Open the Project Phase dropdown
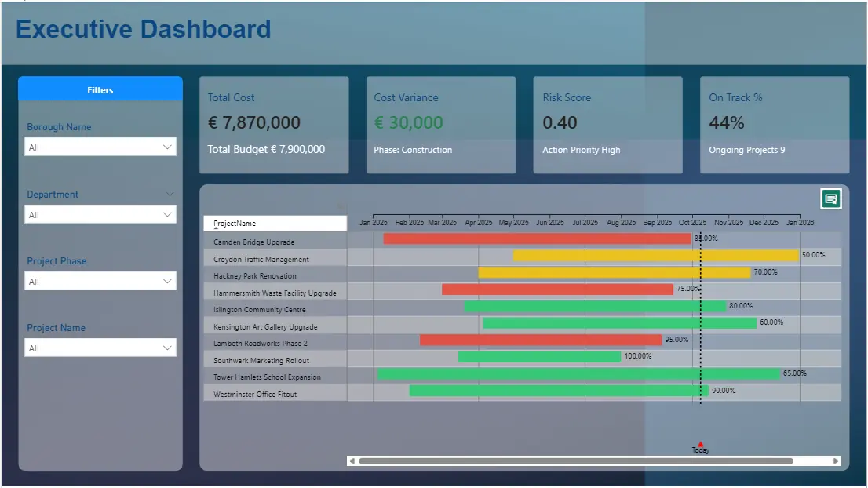This screenshot has width=868, height=488. (x=100, y=282)
